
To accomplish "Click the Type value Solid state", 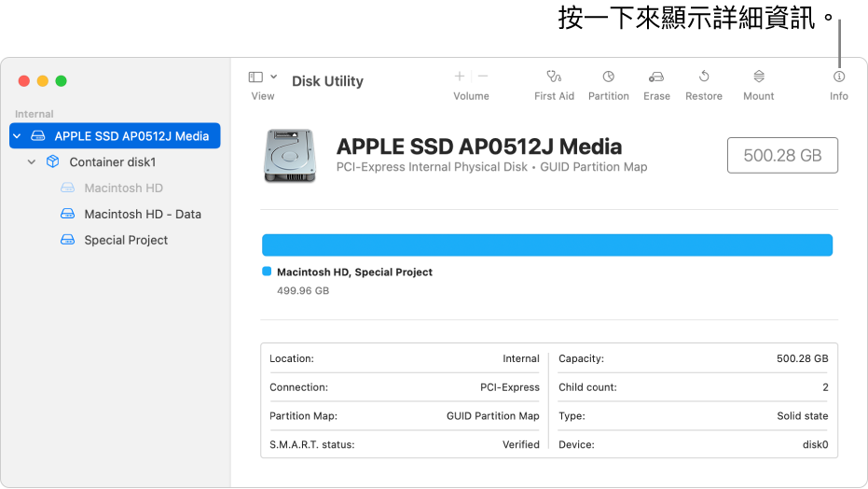I will click(x=802, y=416).
